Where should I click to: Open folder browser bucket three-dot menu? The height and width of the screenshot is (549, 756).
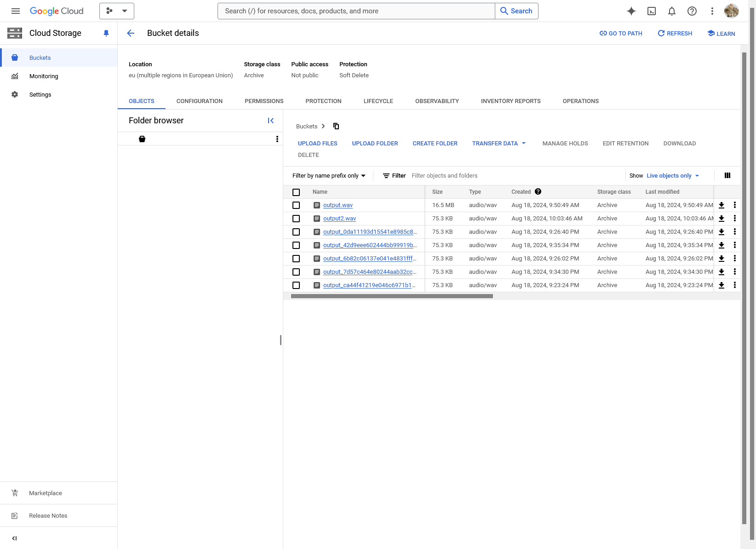277,139
